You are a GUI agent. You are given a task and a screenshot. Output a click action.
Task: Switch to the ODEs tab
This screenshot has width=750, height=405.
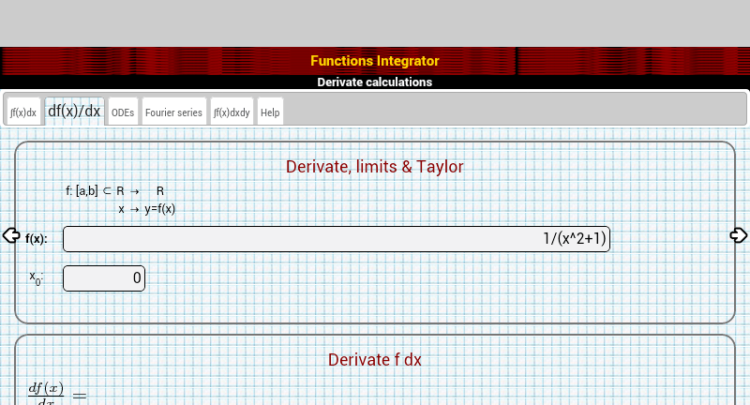tap(122, 112)
